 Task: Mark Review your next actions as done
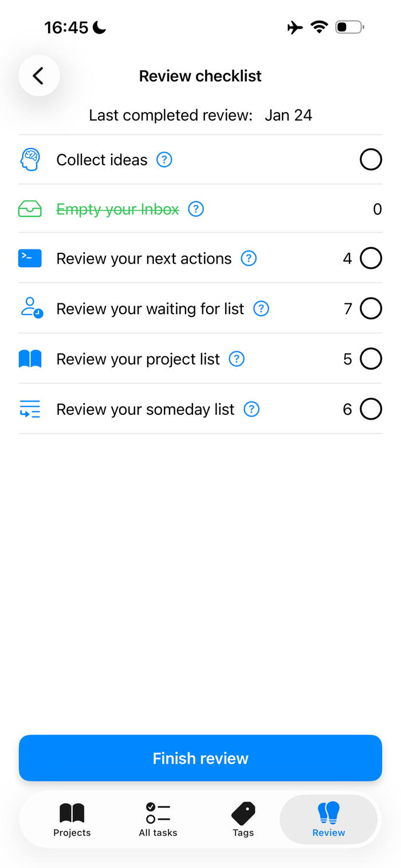371,259
